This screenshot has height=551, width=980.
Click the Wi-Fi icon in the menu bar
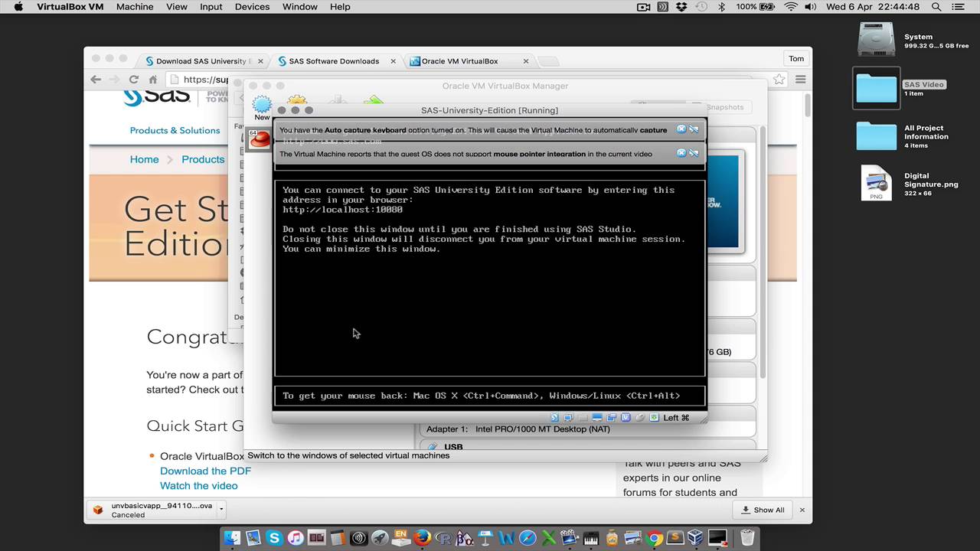pyautogui.click(x=790, y=7)
